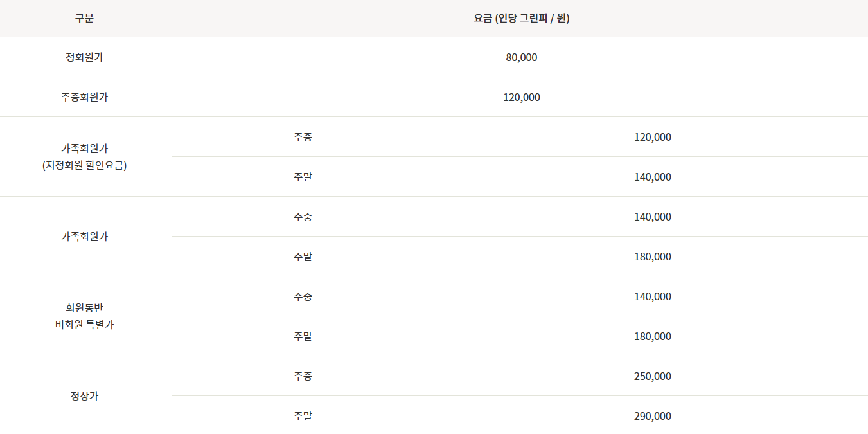Screen dimensions: 868x434
Task: Click 주중 in the 지정회원 할인요금 section
Action: point(303,137)
